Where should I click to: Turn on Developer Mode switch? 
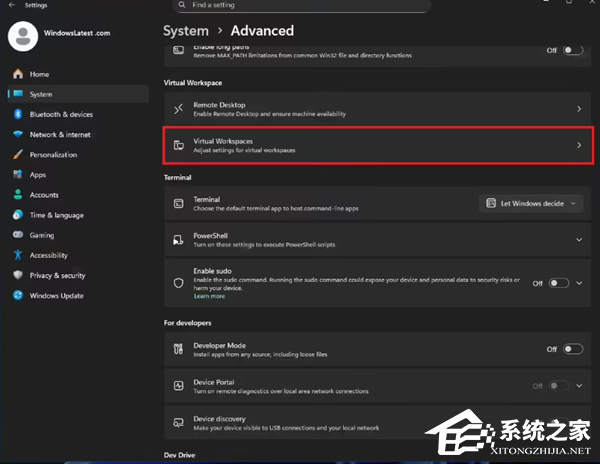tap(573, 349)
